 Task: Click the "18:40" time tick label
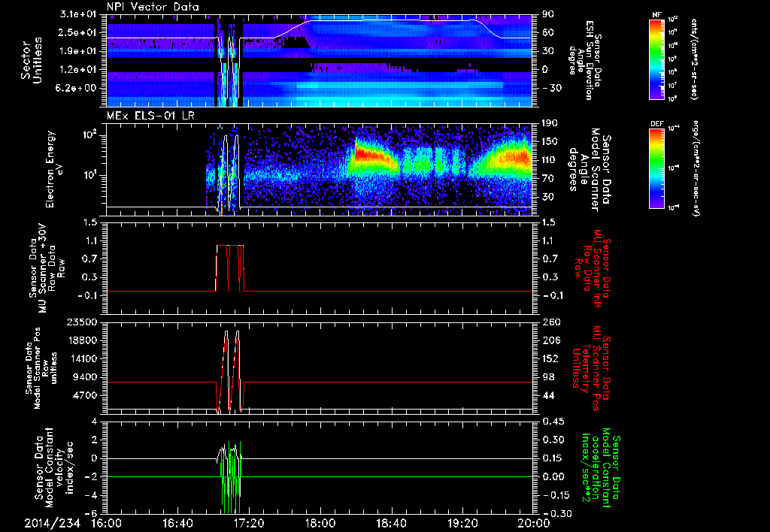point(391,524)
